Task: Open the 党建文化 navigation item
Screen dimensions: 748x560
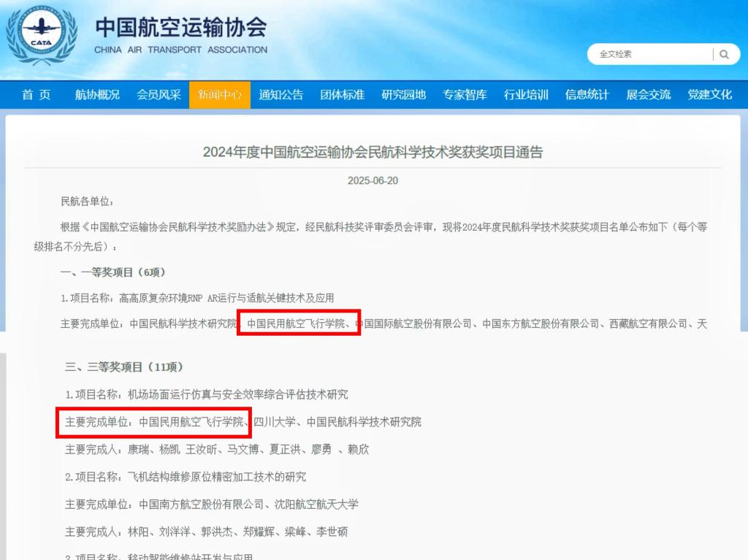Action: [x=710, y=94]
